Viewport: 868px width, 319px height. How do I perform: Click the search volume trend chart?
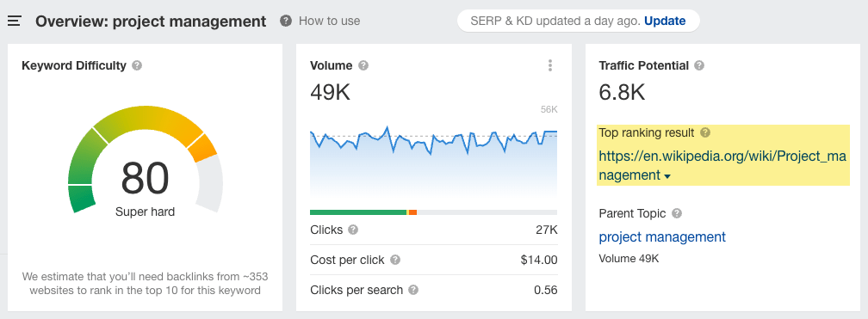click(x=433, y=160)
